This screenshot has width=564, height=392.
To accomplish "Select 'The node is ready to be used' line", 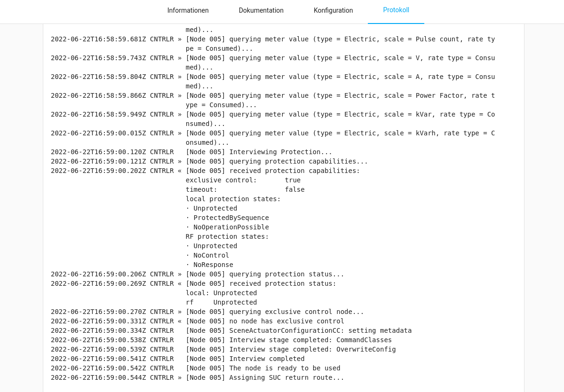I will click(196, 368).
